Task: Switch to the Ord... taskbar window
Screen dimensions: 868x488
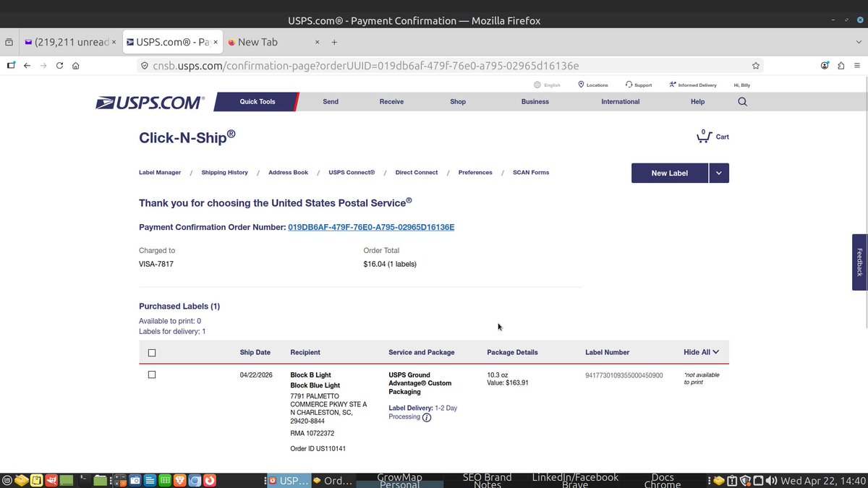Action: [333, 481]
